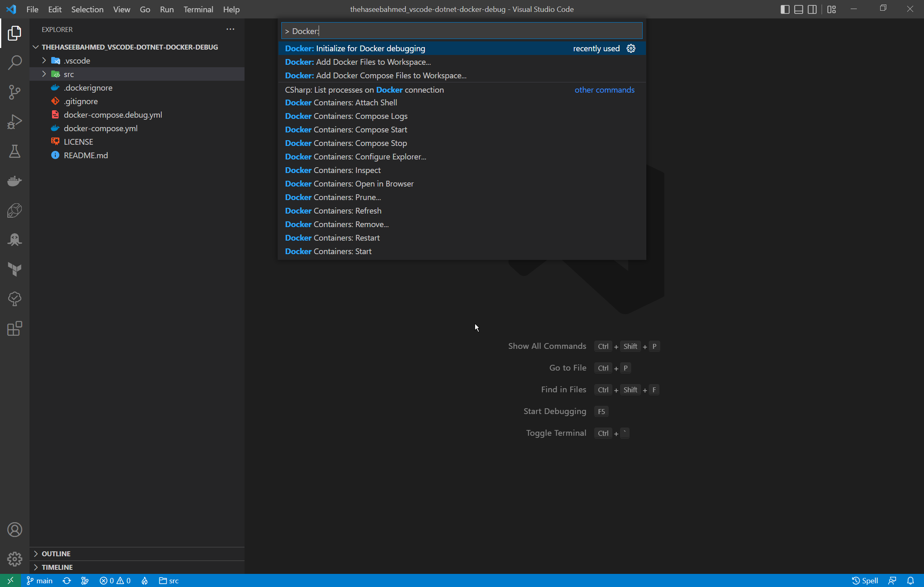
Task: Open Run and Debug view
Action: pyautogui.click(x=15, y=122)
